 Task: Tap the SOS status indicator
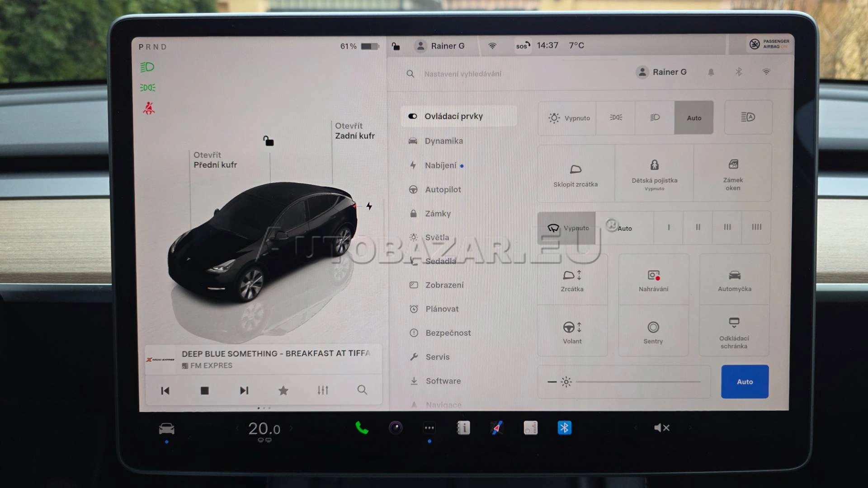pos(523,46)
